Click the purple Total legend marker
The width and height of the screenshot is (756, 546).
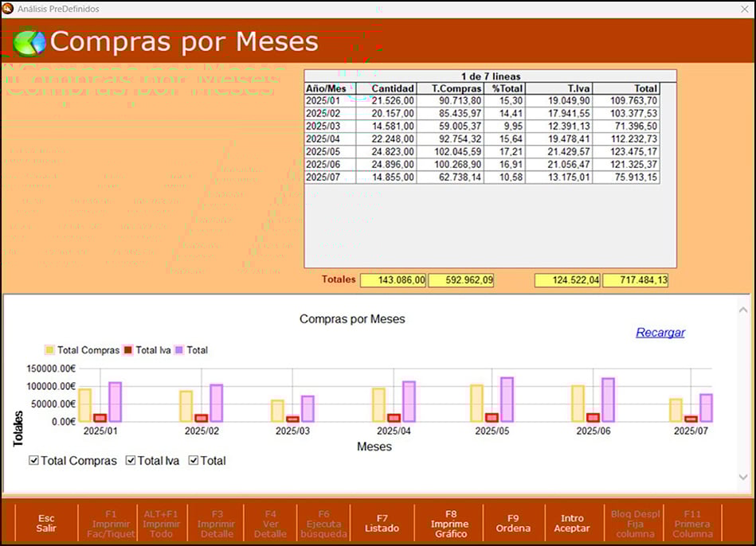[x=179, y=350]
